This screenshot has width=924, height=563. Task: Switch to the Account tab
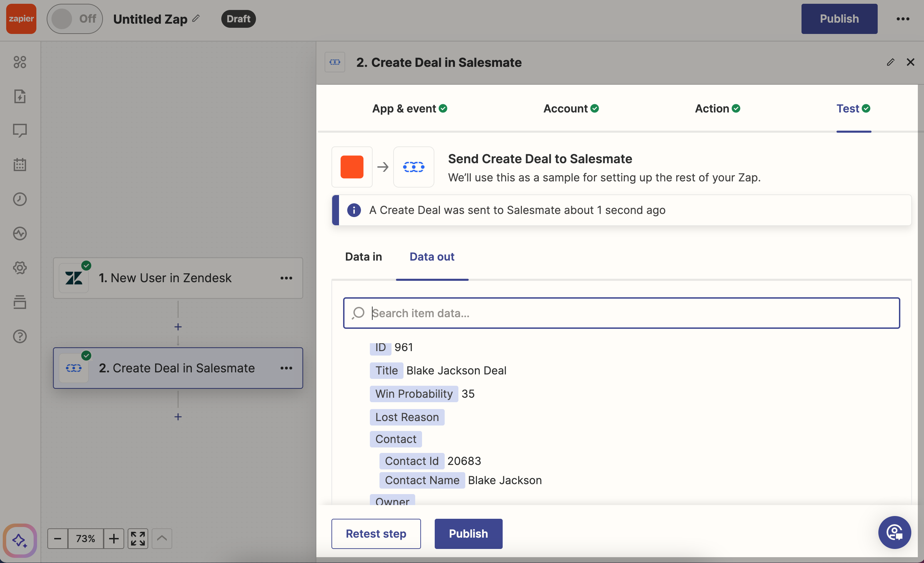(x=571, y=109)
